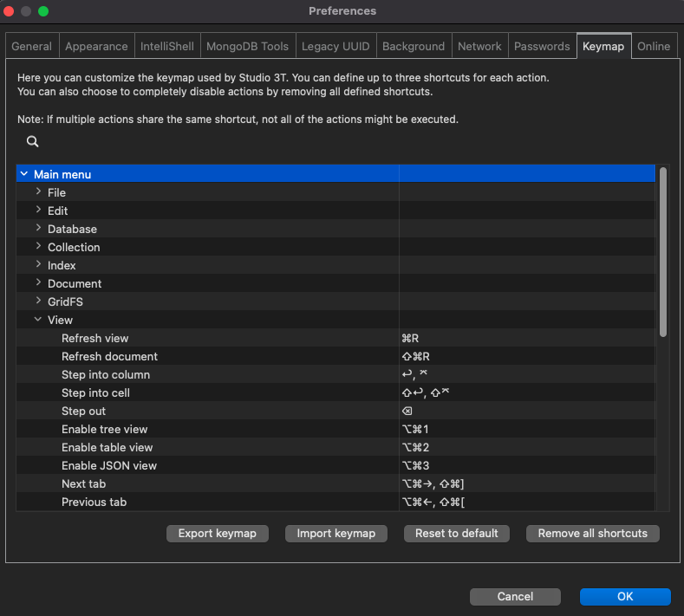This screenshot has width=684, height=616.
Task: Select the Refresh view row
Action: tap(335, 338)
